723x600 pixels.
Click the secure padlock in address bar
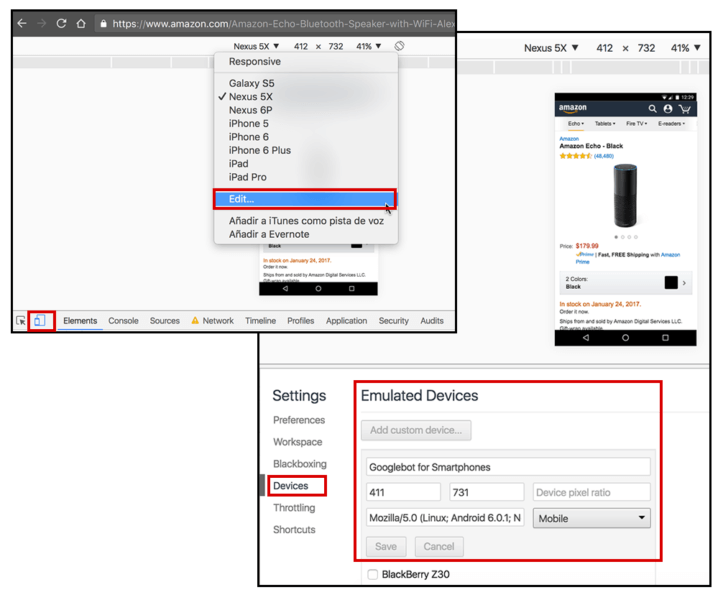tap(103, 24)
